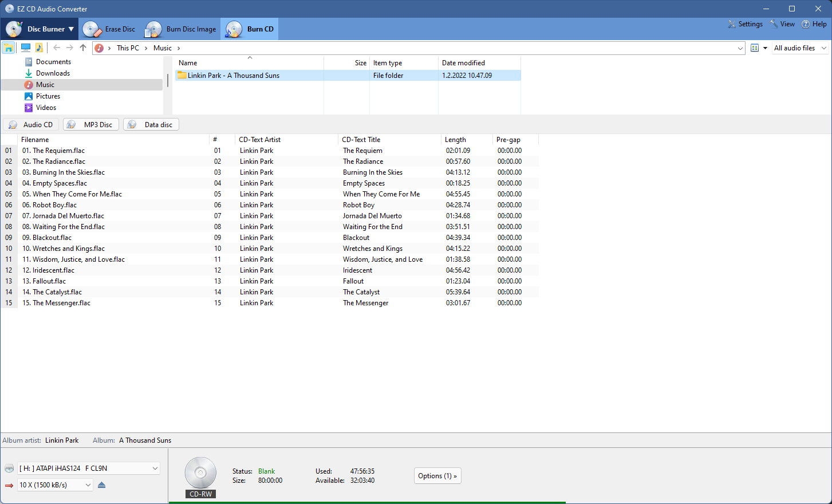
Task: Open the file browser home folder icon
Action: click(9, 48)
